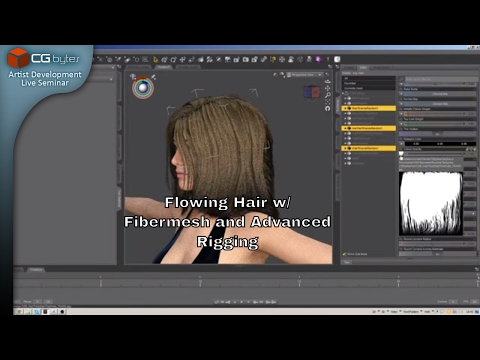Expand the top yellow highlighted surface row
This screenshot has height=360, width=480.
[345, 108]
